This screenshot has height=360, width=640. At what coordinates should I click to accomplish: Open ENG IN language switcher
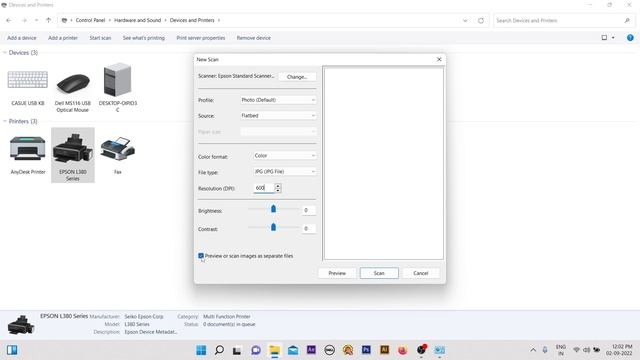[x=561, y=350]
